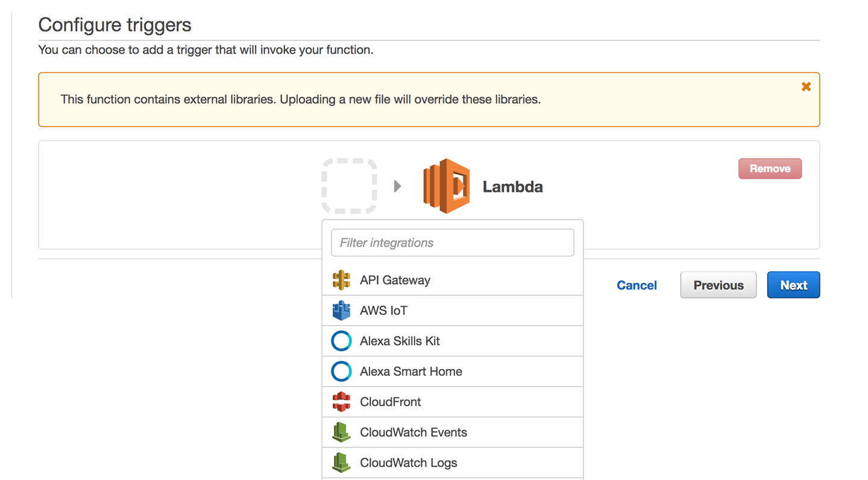Click the red CloudFront icon
The height and width of the screenshot is (480, 868).
point(341,402)
